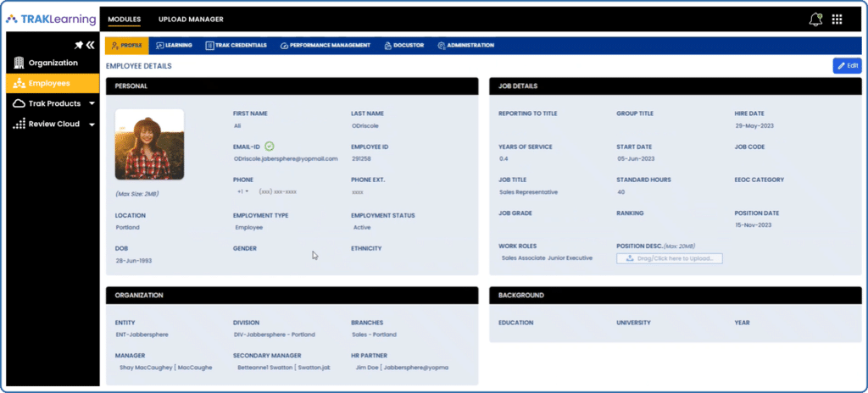Open the phone country code dropdown
Viewport: 868px width, 393px height.
tap(242, 191)
